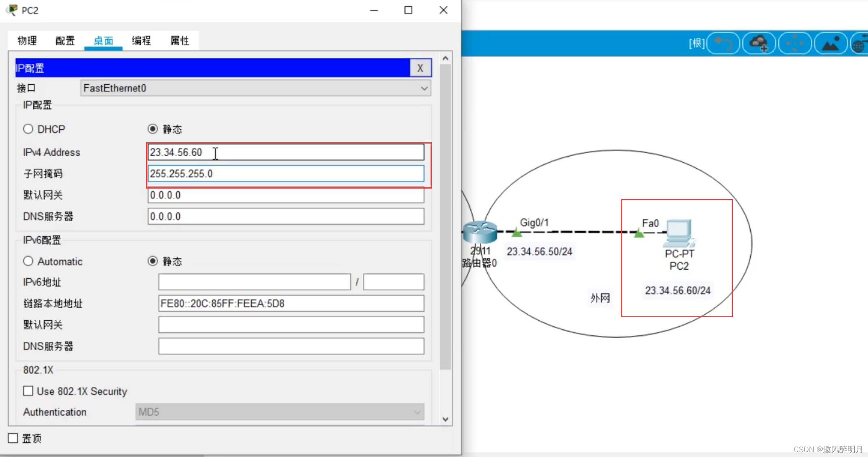Screen dimensions: 868x457
Task: Select the 2911 router icon in topology
Action: 480,232
